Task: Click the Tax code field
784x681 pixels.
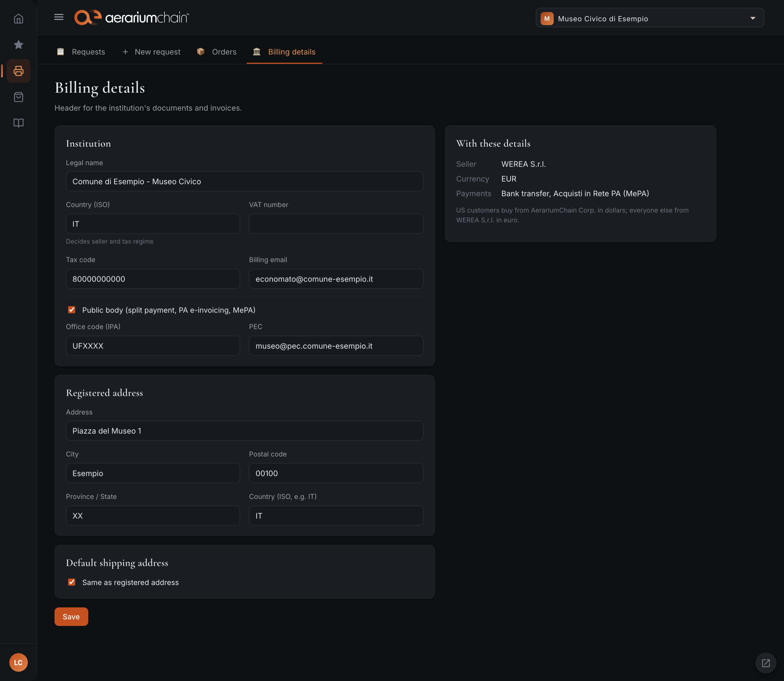Action: tap(153, 279)
